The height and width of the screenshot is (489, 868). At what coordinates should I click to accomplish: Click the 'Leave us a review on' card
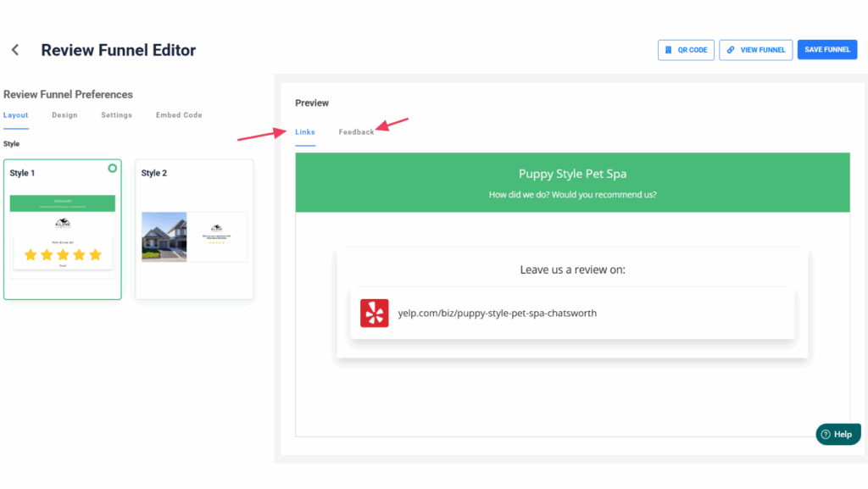click(x=572, y=270)
